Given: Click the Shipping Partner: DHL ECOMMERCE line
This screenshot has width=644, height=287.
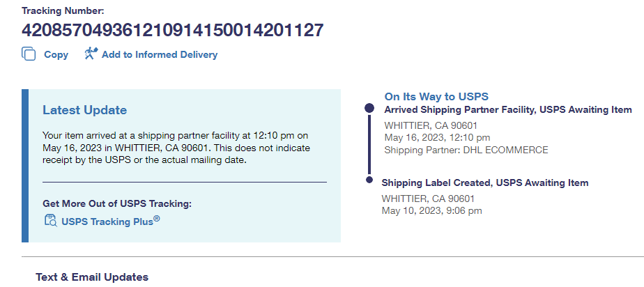Looking at the screenshot, I should click(466, 150).
